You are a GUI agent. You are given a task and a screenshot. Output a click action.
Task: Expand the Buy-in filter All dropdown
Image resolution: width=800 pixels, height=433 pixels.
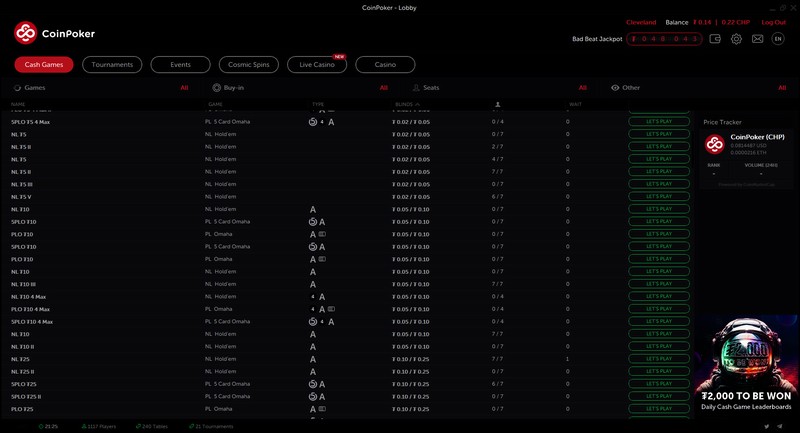coord(384,88)
